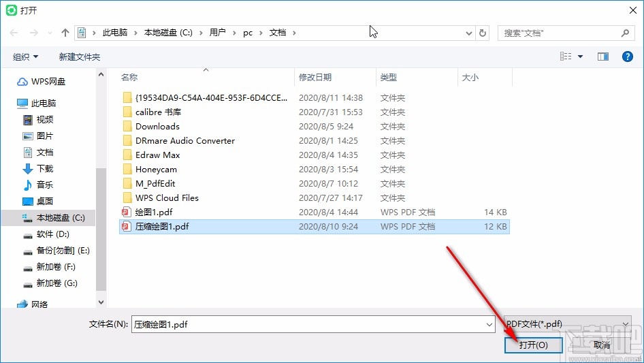Open PDF文件(*.pdf) file type dropdown

tap(567, 324)
